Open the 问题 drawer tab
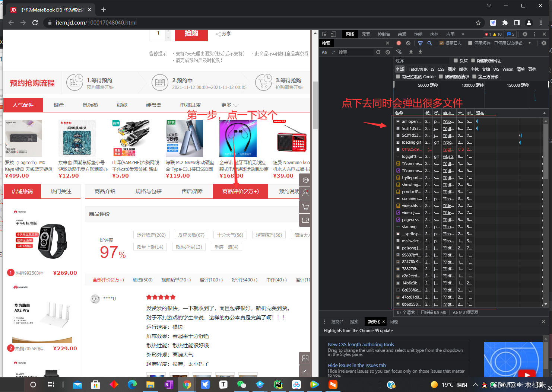Viewport: 552px width, 392px height. (394, 322)
